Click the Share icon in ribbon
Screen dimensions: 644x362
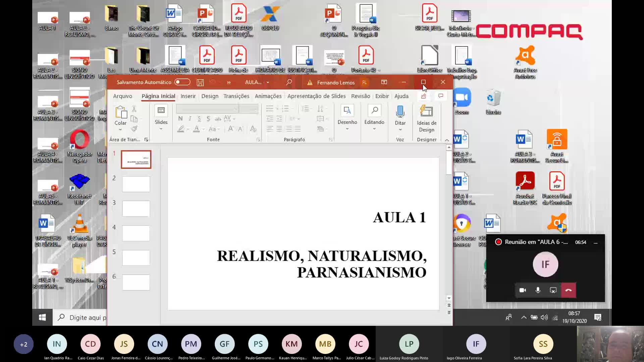click(424, 96)
